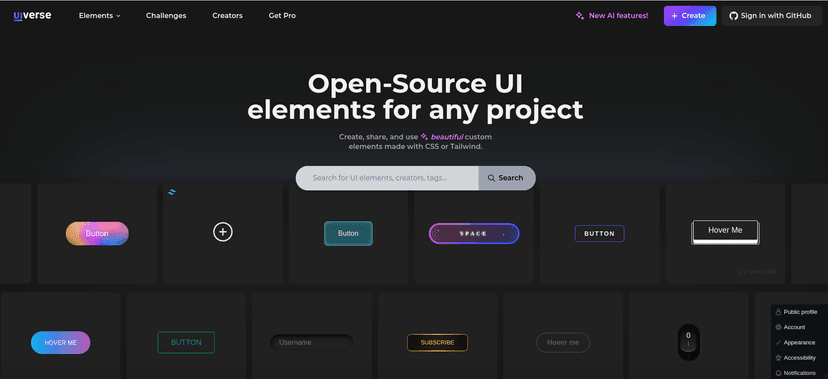Select the teal dashed Button element
Screen dimensions: 828x379
tap(348, 233)
